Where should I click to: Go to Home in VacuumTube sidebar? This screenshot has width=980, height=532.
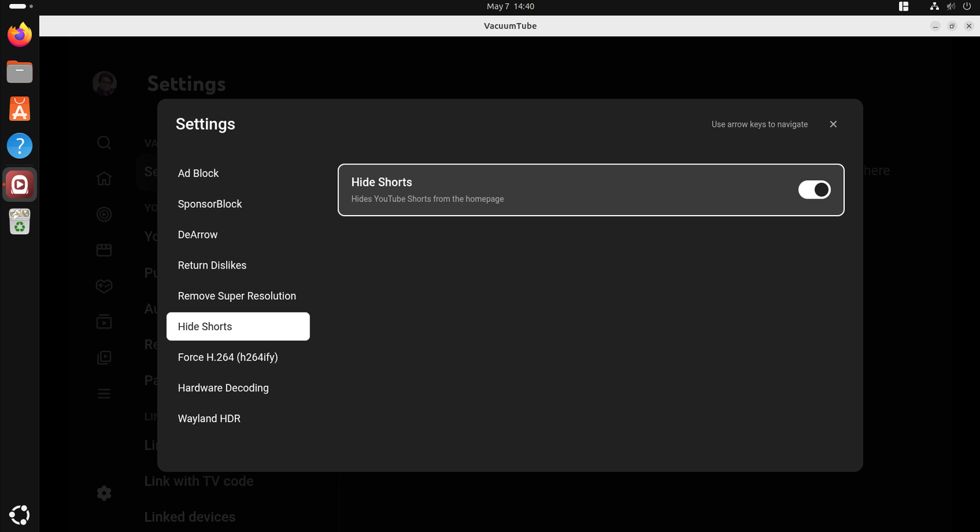[x=104, y=178]
